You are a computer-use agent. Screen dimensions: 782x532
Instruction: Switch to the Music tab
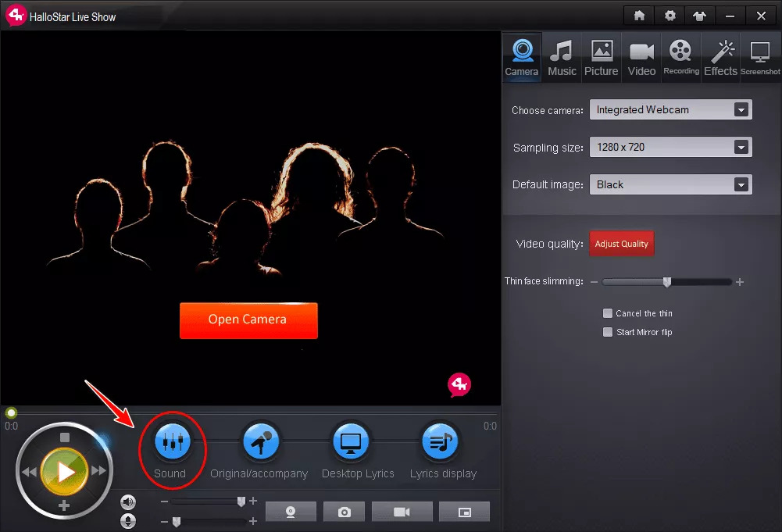point(562,57)
